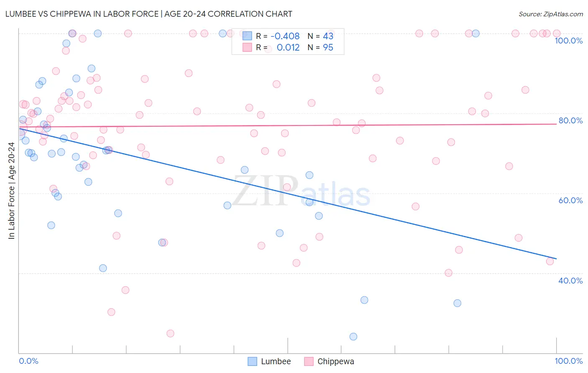Click the N = 43 value in legend
The image size is (588, 373).
(x=321, y=36)
